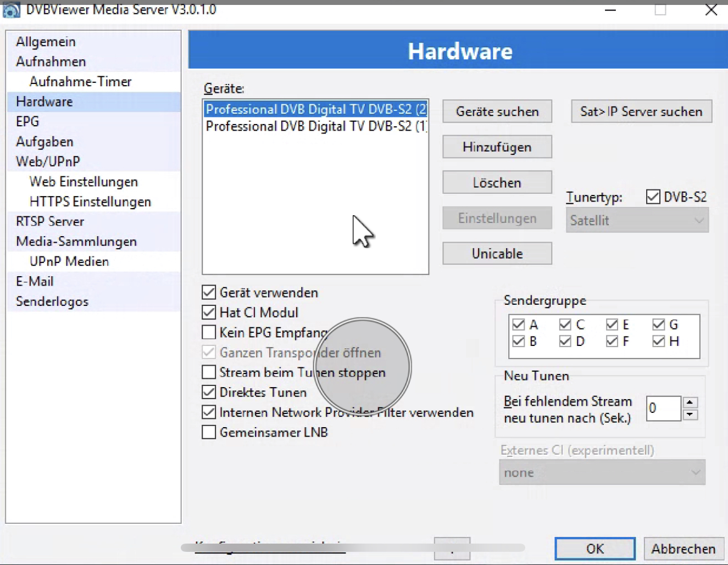Expand the Externes CI dropdown
This screenshot has width=728, height=565.
pos(602,472)
